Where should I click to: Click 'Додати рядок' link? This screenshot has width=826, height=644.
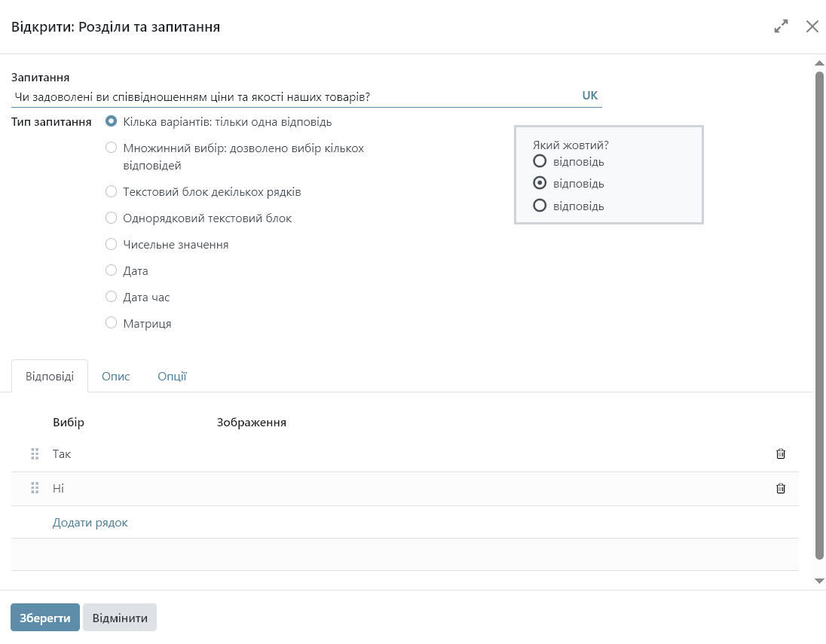point(90,523)
